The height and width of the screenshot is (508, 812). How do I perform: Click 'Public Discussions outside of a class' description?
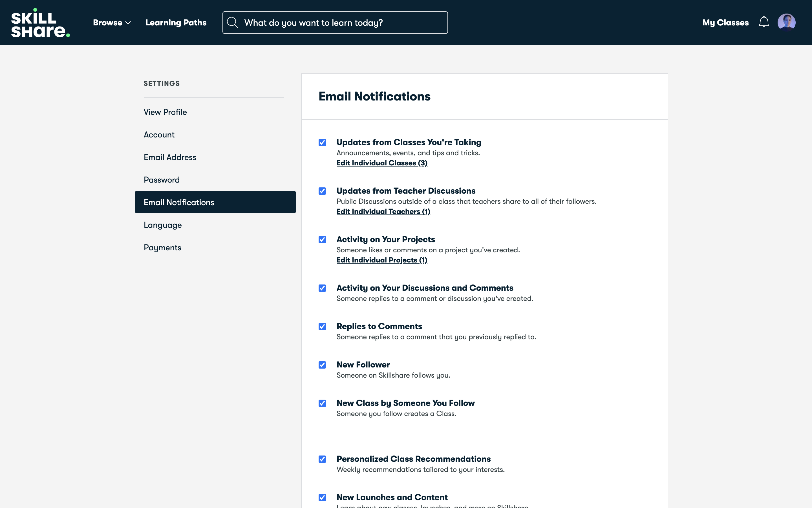tap(466, 201)
